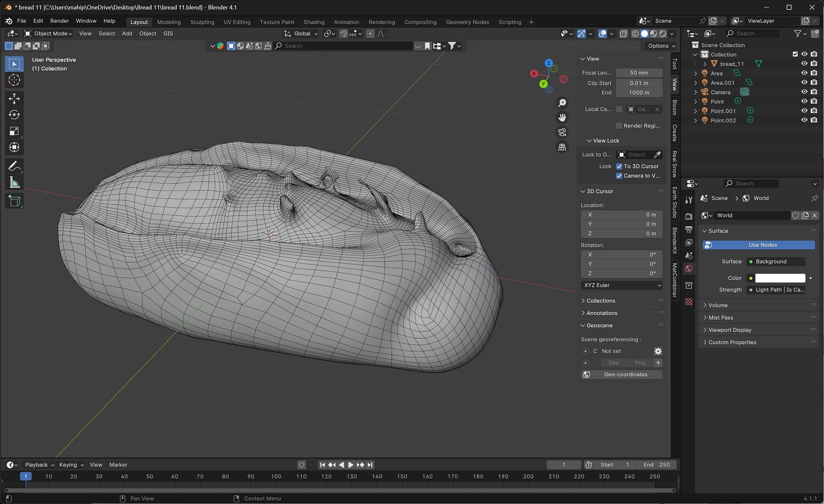Disable Camera to View lock

coord(619,176)
